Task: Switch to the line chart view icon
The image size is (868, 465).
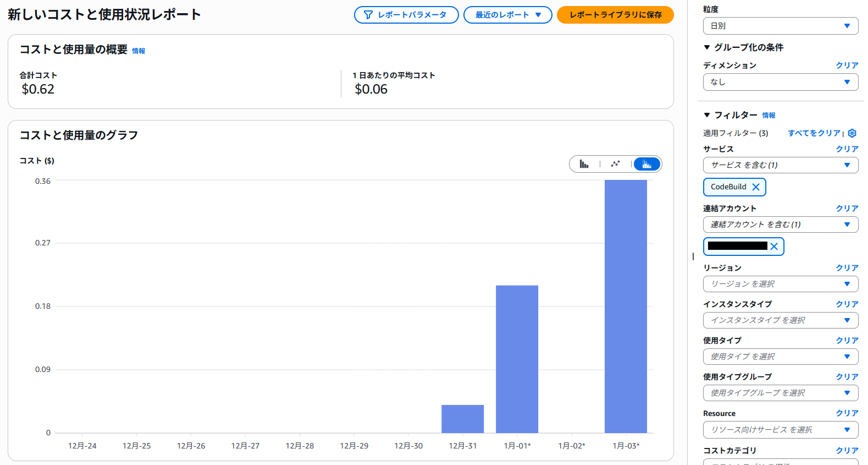Action: tap(615, 164)
